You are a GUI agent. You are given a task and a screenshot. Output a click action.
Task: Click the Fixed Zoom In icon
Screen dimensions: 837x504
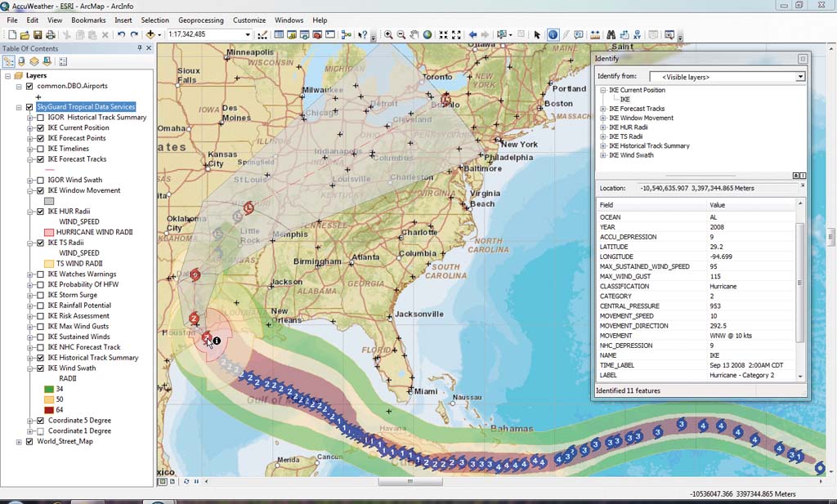click(444, 34)
